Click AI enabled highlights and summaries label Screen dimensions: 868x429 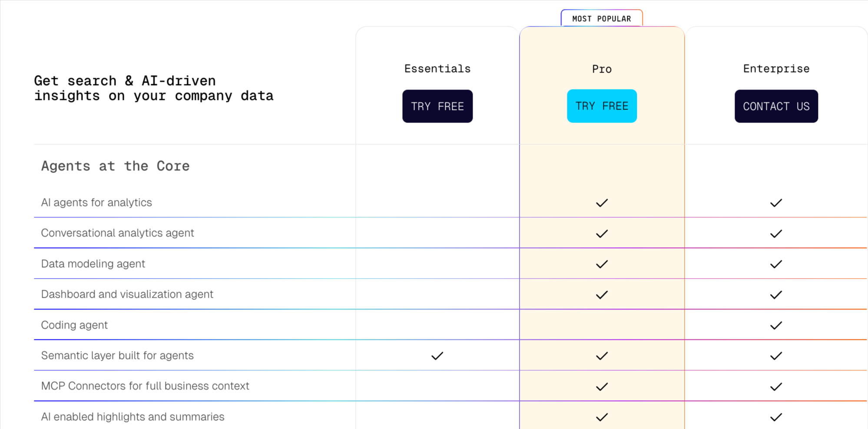133,417
